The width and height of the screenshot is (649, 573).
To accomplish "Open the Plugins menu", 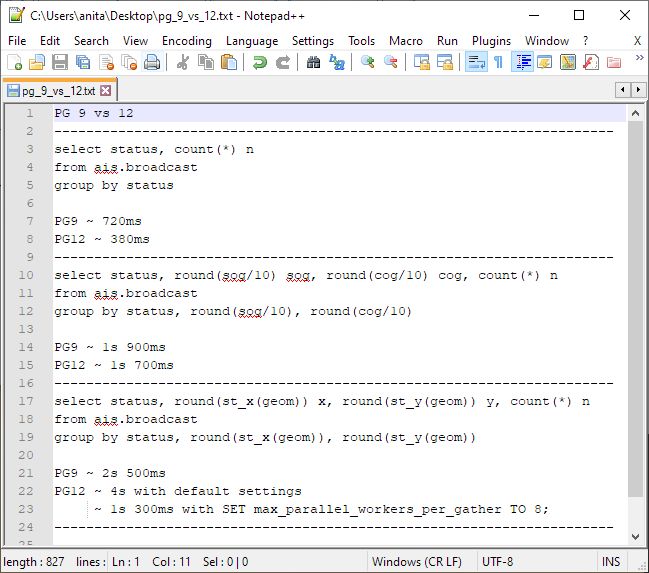I will [491, 41].
